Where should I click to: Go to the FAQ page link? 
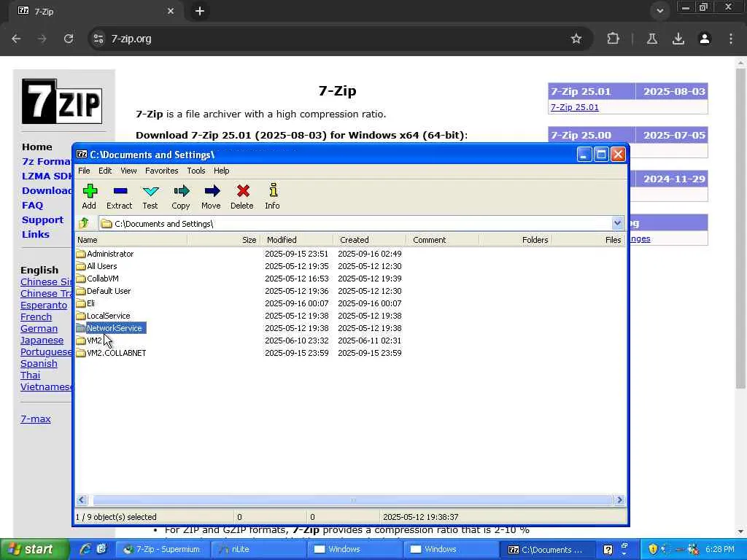32,205
